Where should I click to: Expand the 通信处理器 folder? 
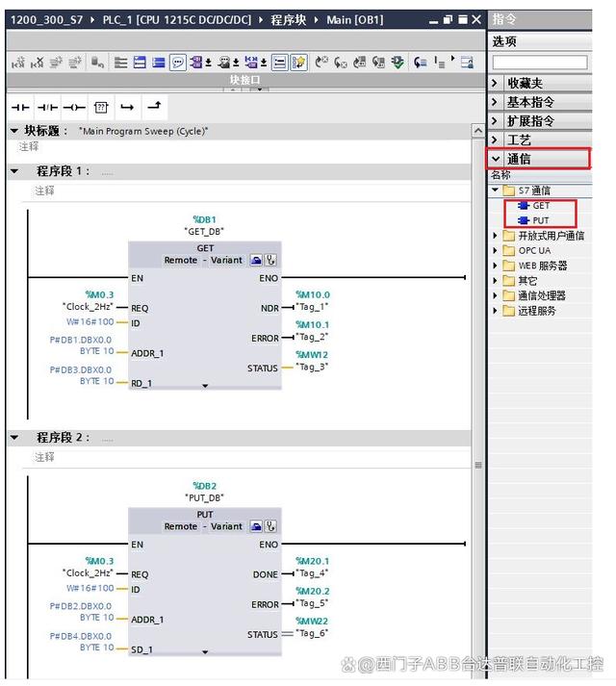click(x=495, y=295)
